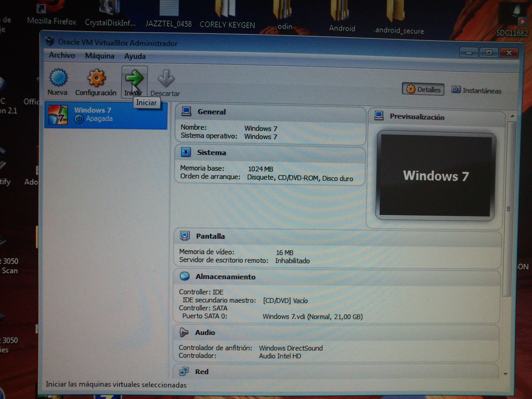This screenshot has height=399, width=532.
Task: Open the Ayuda menu
Action: click(135, 56)
